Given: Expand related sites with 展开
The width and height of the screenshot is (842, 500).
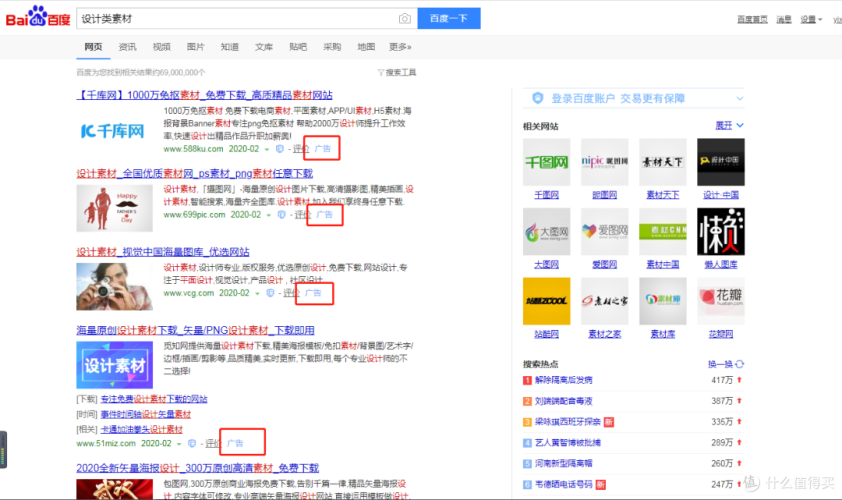Looking at the screenshot, I should (729, 126).
